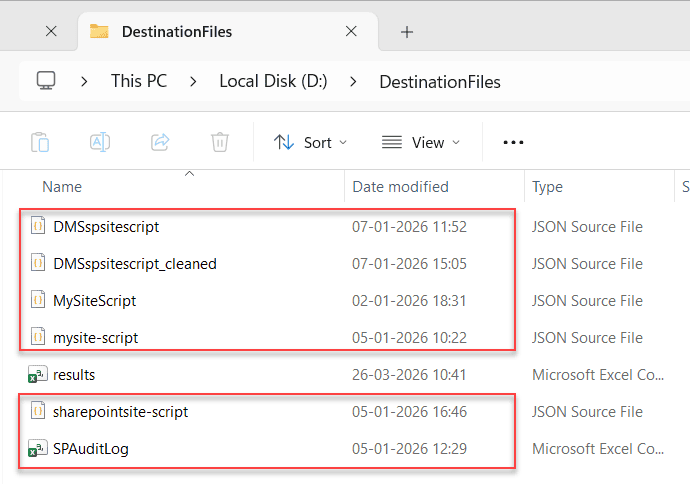Expand chevron after This PC

coord(193,81)
